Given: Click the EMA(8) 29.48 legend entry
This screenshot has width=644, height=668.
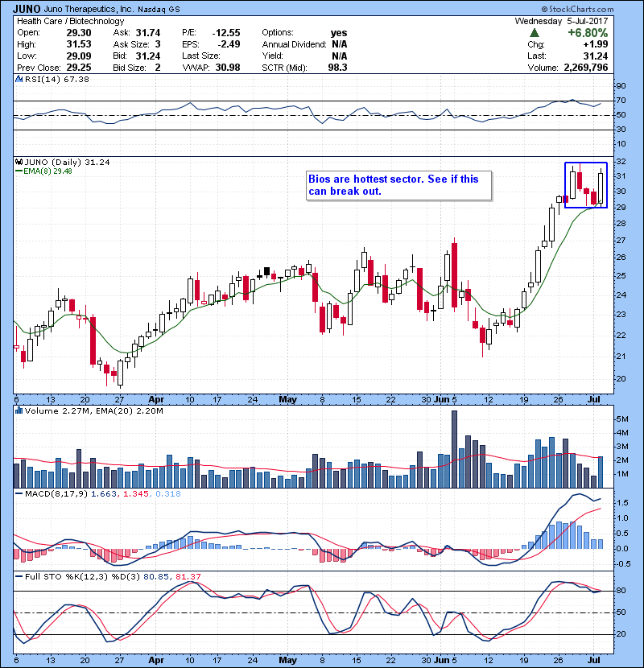Looking at the screenshot, I should [x=44, y=171].
